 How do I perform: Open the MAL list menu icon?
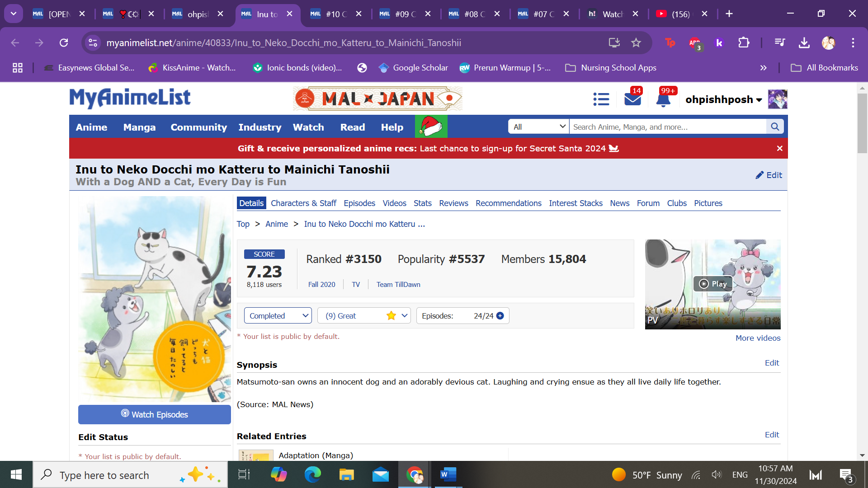pyautogui.click(x=601, y=99)
